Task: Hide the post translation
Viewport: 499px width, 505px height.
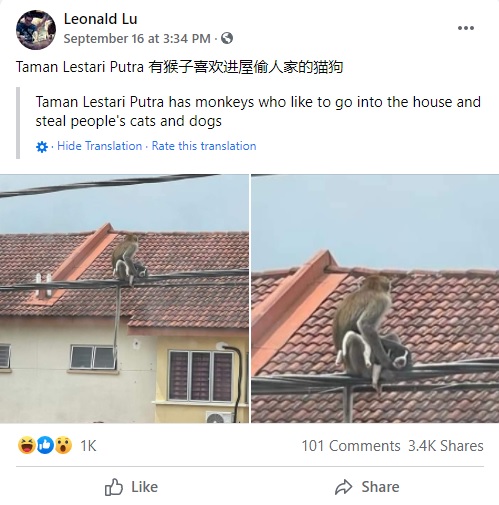Action: click(x=99, y=146)
